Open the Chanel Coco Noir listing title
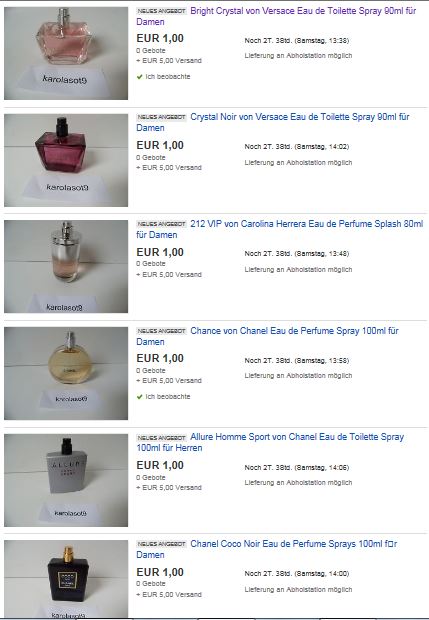429x620 pixels. click(266, 549)
